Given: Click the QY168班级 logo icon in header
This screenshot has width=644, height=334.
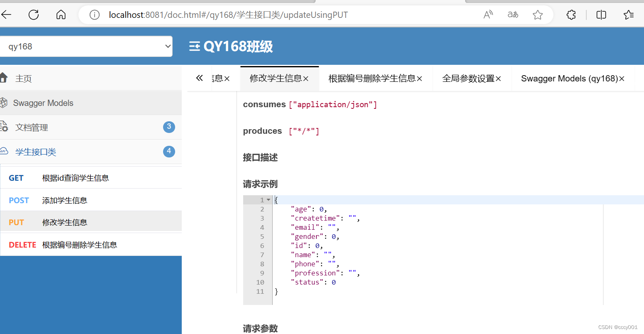Looking at the screenshot, I should 194,46.
